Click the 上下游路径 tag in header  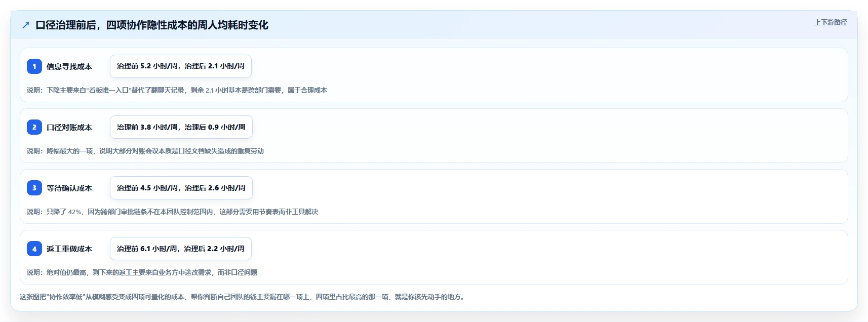(831, 22)
